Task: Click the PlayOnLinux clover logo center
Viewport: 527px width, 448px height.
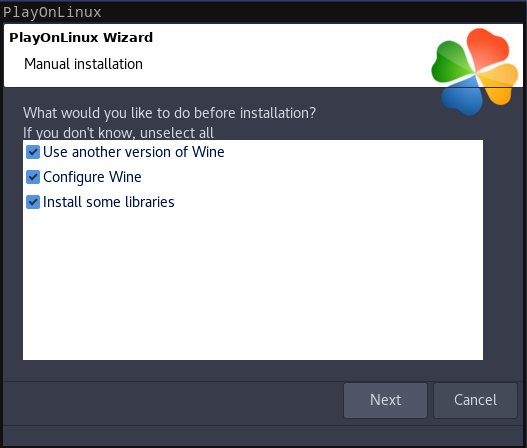Action: tap(475, 72)
